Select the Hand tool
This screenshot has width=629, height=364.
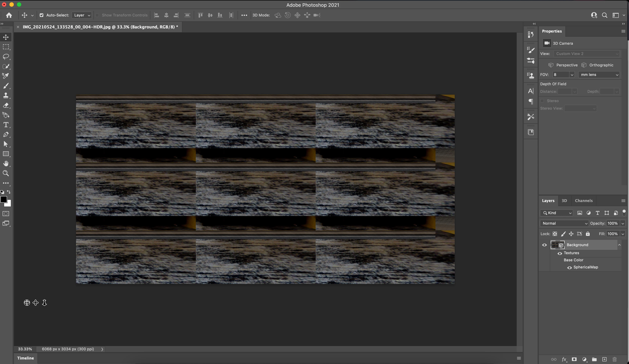tap(6, 163)
